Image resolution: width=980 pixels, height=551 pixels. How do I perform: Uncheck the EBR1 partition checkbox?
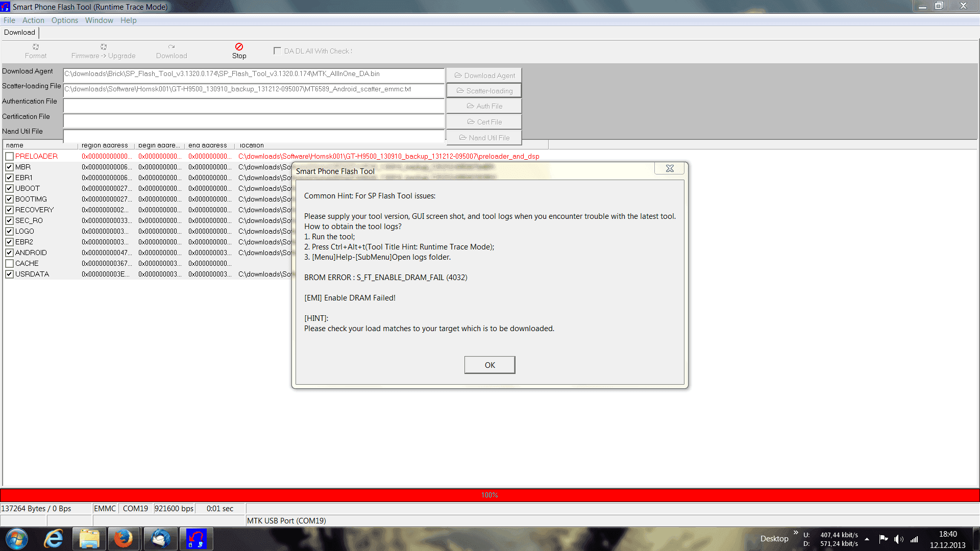tap(9, 178)
